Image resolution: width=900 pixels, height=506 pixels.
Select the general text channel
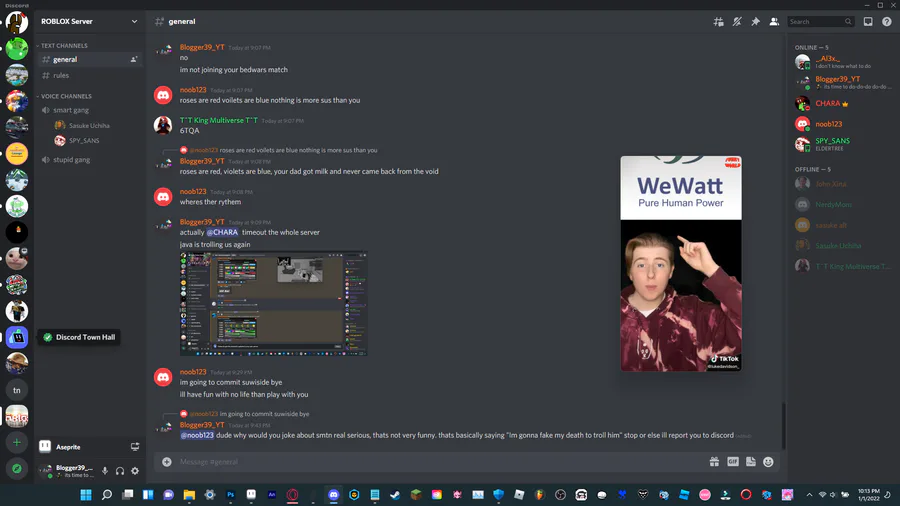point(89,59)
